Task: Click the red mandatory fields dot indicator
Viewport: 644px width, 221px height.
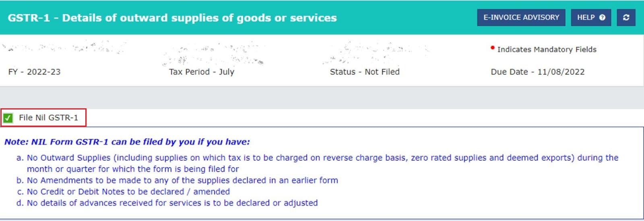Action: click(x=492, y=48)
